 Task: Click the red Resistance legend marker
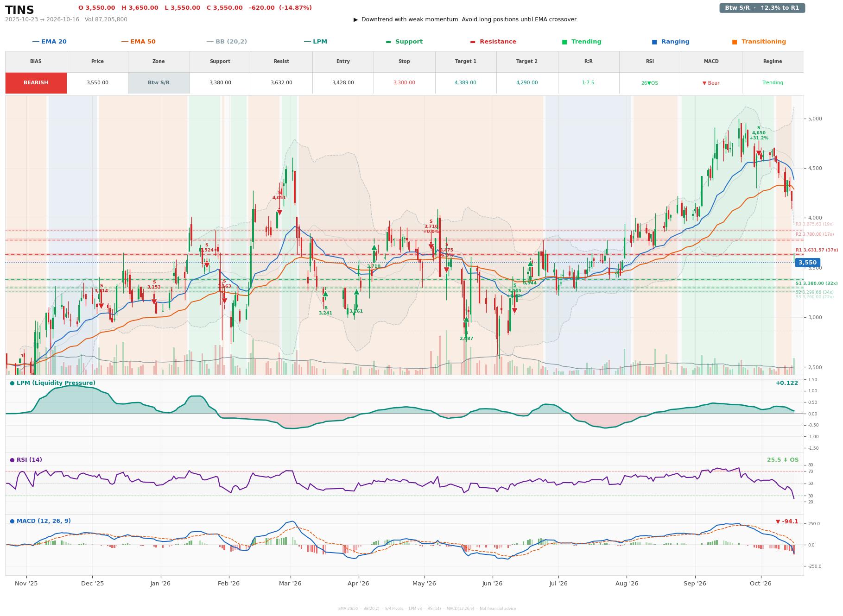click(x=473, y=42)
